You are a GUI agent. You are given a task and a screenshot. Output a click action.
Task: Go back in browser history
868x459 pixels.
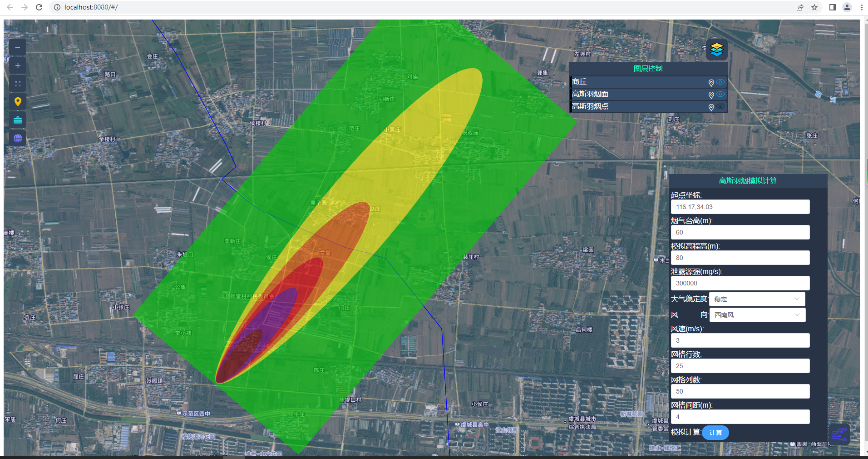[x=10, y=7]
